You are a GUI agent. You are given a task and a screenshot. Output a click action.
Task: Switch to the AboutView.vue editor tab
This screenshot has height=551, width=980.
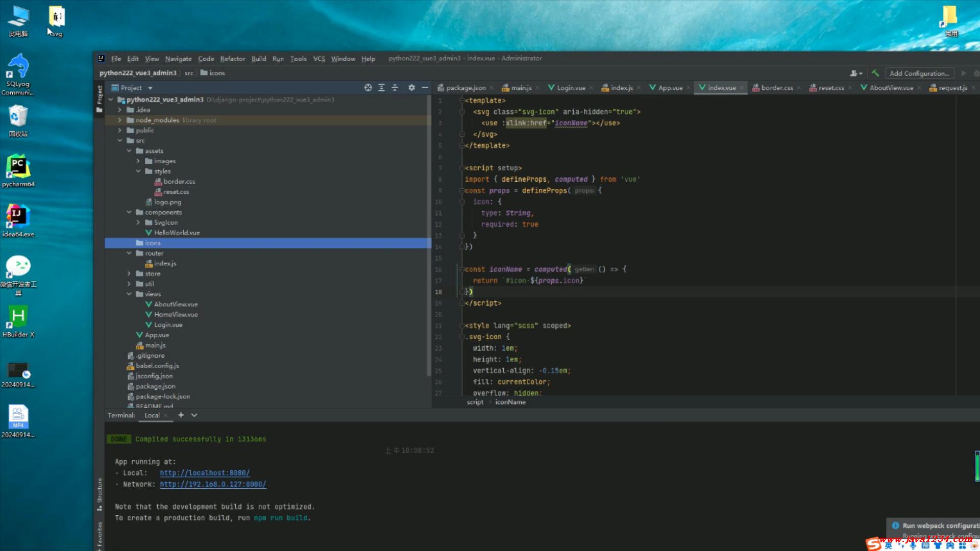[891, 88]
